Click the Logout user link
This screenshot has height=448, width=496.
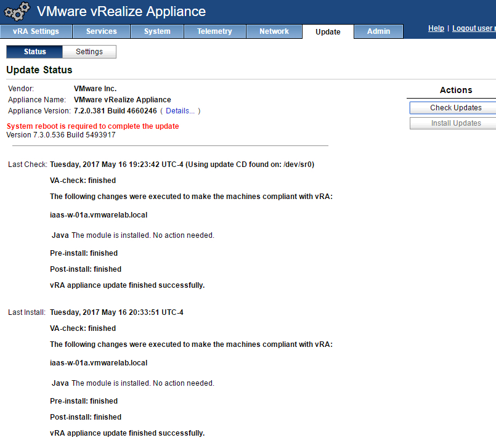(473, 28)
